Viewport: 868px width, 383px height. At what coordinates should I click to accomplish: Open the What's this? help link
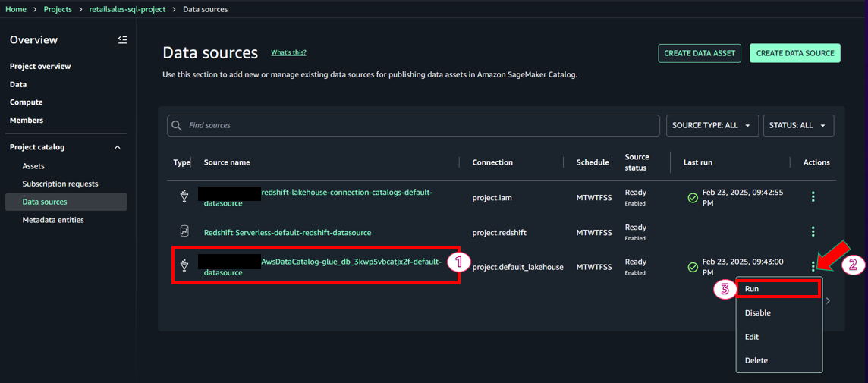288,52
